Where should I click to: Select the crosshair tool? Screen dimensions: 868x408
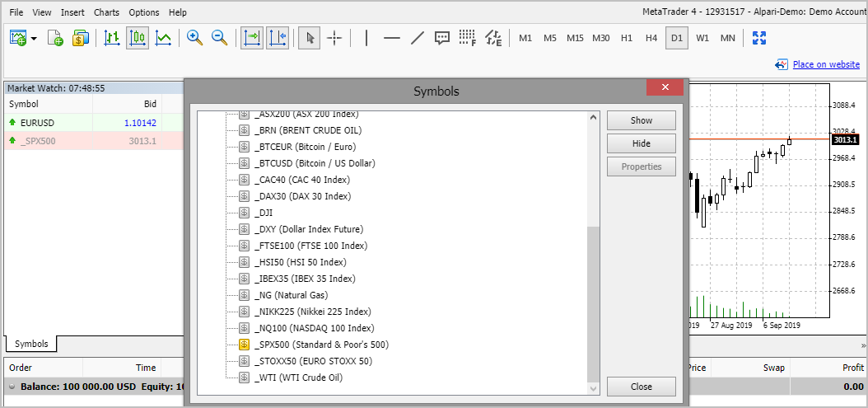click(x=334, y=38)
